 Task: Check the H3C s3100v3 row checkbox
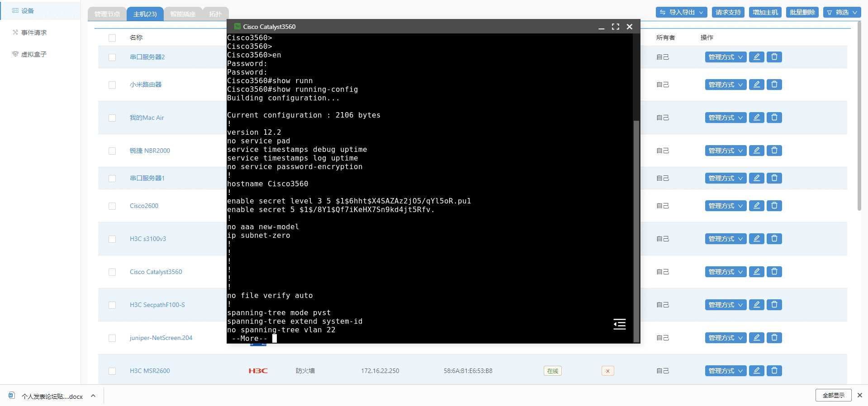coord(112,239)
